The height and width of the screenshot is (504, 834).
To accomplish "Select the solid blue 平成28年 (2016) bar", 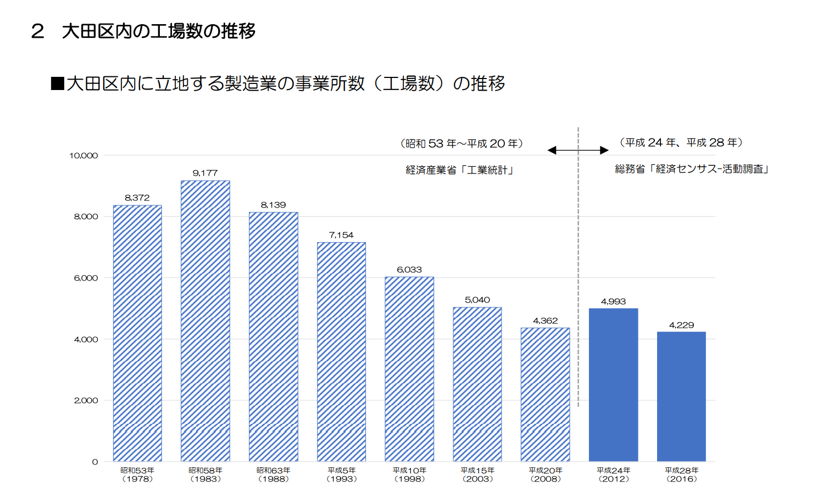I will click(681, 397).
